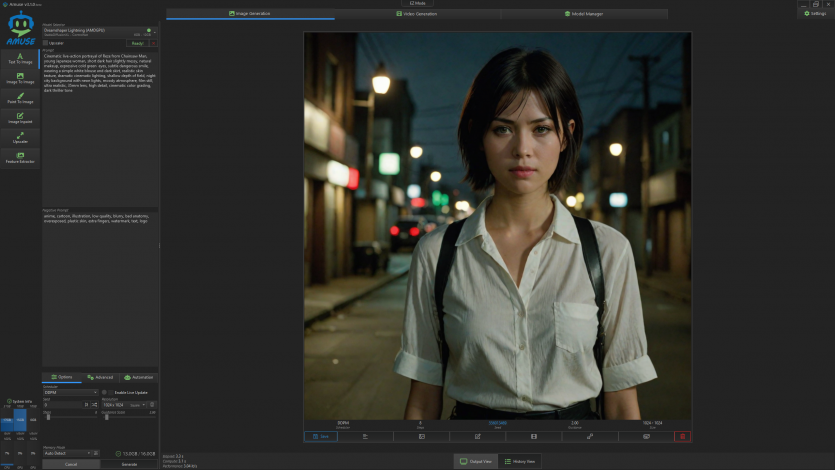Screen dimensions: 835x470
Task: Save the generated image
Action: (323, 436)
